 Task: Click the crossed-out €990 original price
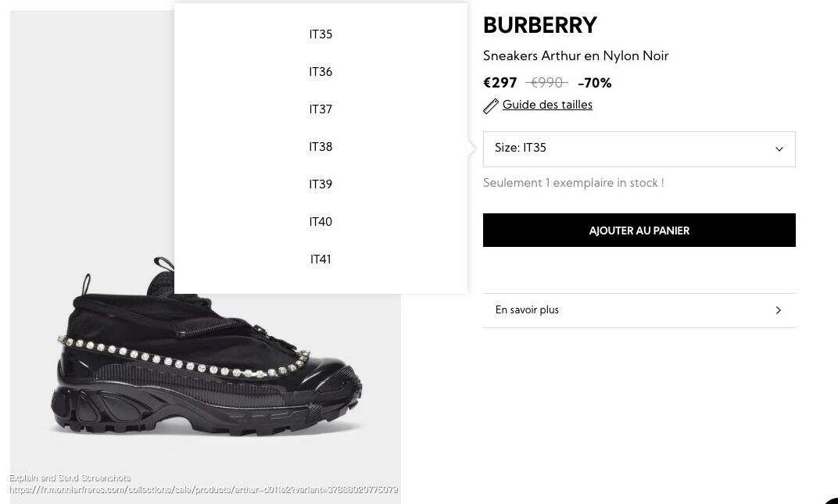coord(546,83)
